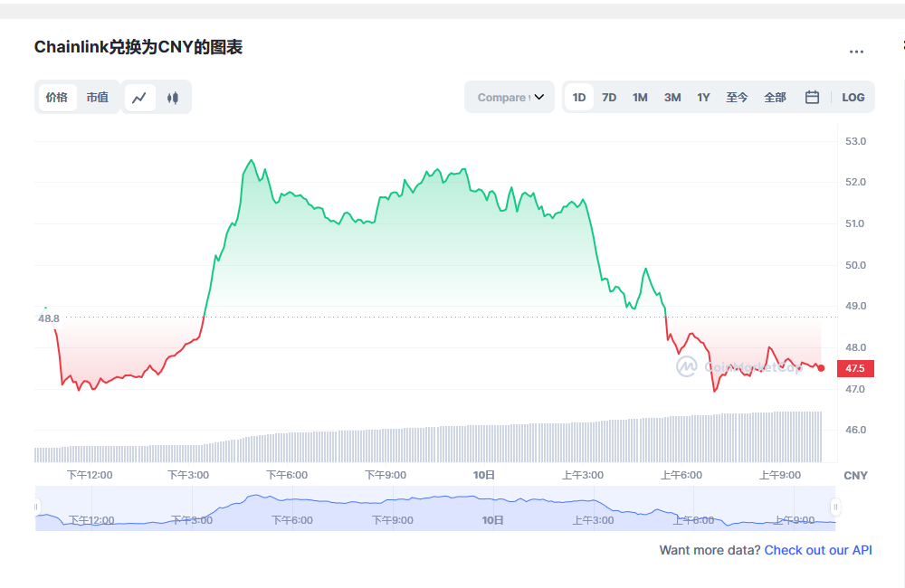Choose the 全部 (all) time range
Viewport: 905px width, 588px height.
point(775,98)
